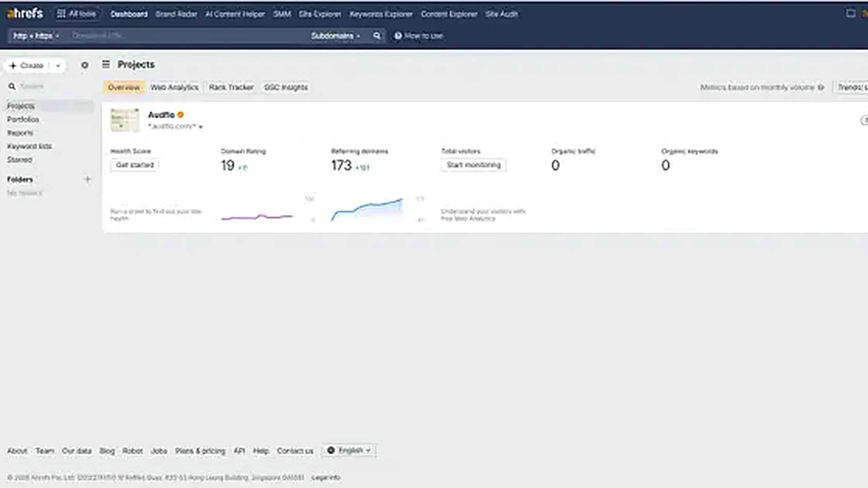Click the Organic keywords value 0
Image resolution: width=868 pixels, height=488 pixels.
(x=665, y=165)
